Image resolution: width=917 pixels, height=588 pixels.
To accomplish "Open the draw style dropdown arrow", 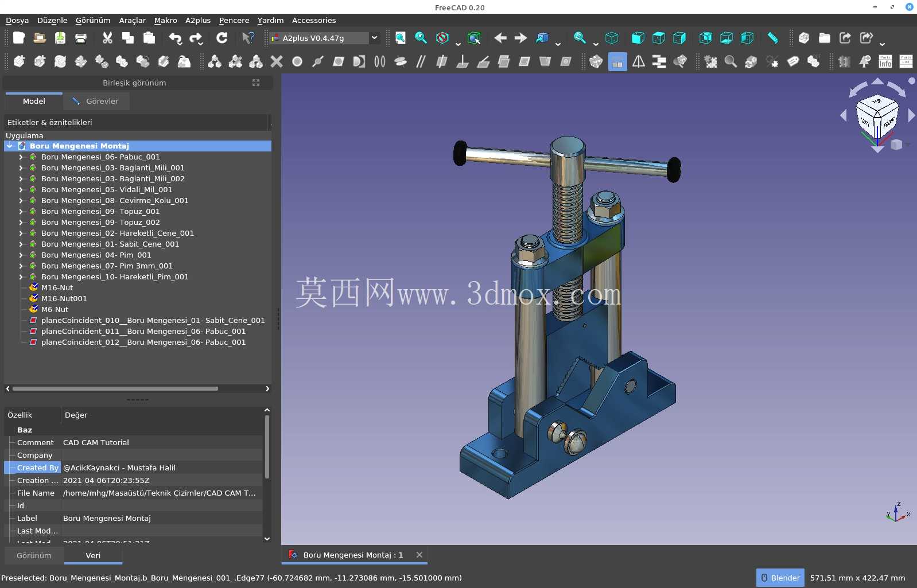I will pyautogui.click(x=458, y=44).
